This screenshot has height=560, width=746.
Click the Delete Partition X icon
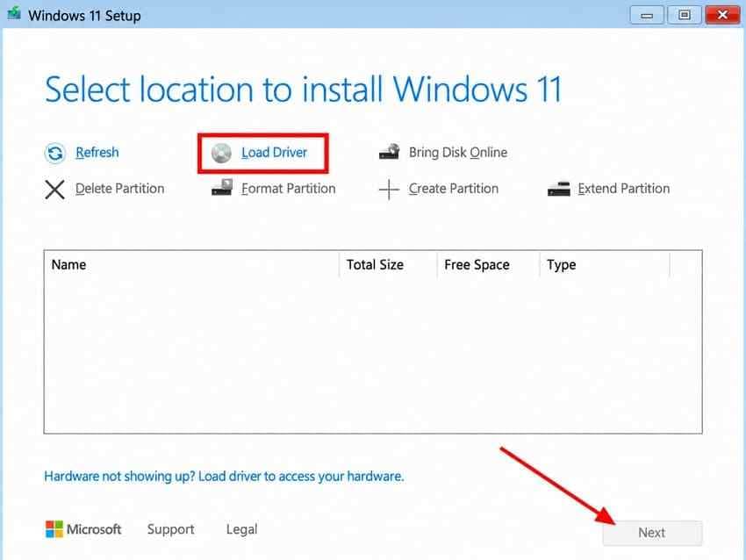(x=54, y=190)
